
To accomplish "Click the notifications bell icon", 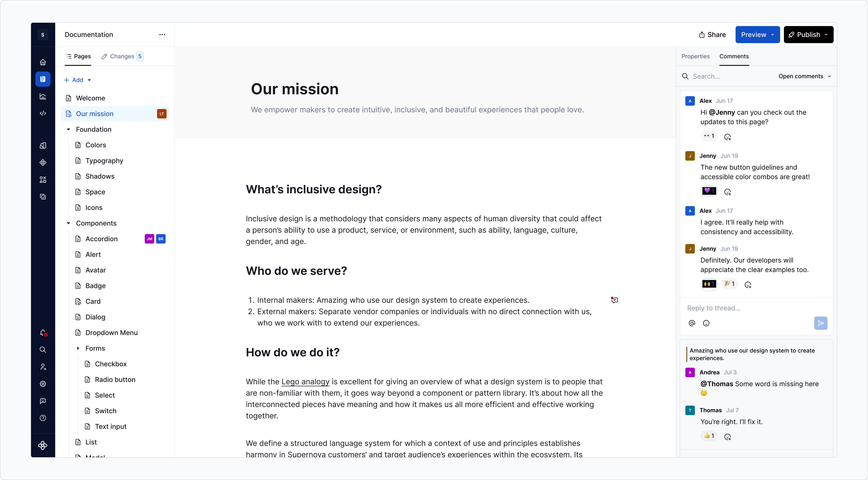I will pos(43,333).
